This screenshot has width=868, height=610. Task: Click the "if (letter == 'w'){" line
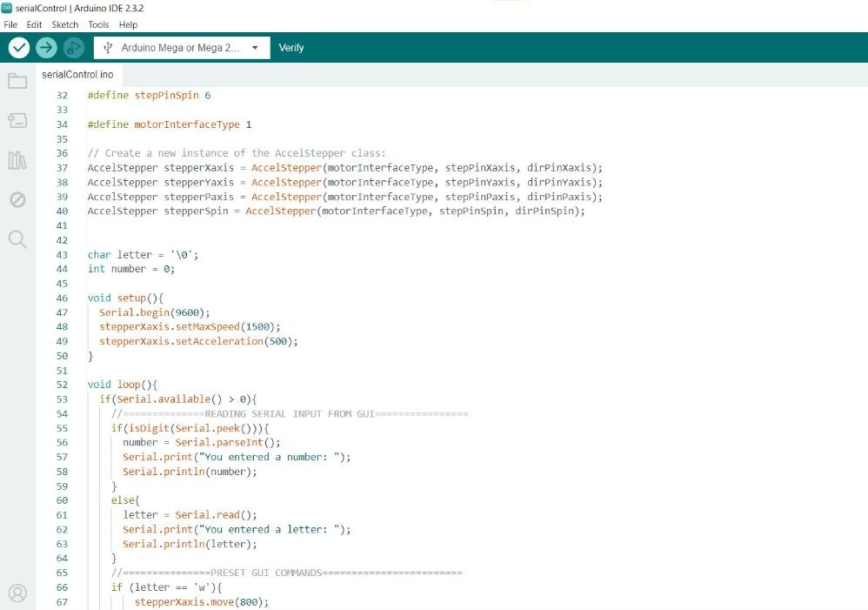pyautogui.click(x=167, y=588)
